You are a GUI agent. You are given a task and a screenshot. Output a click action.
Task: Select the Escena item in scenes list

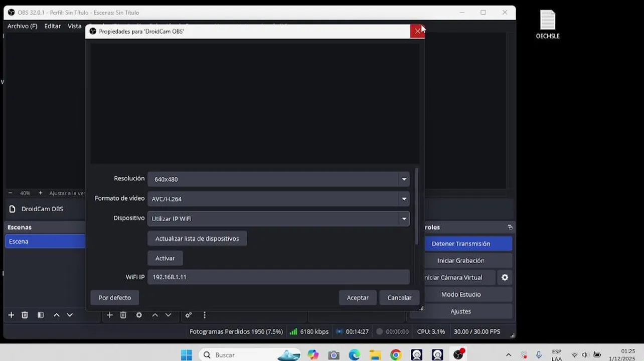point(45,241)
